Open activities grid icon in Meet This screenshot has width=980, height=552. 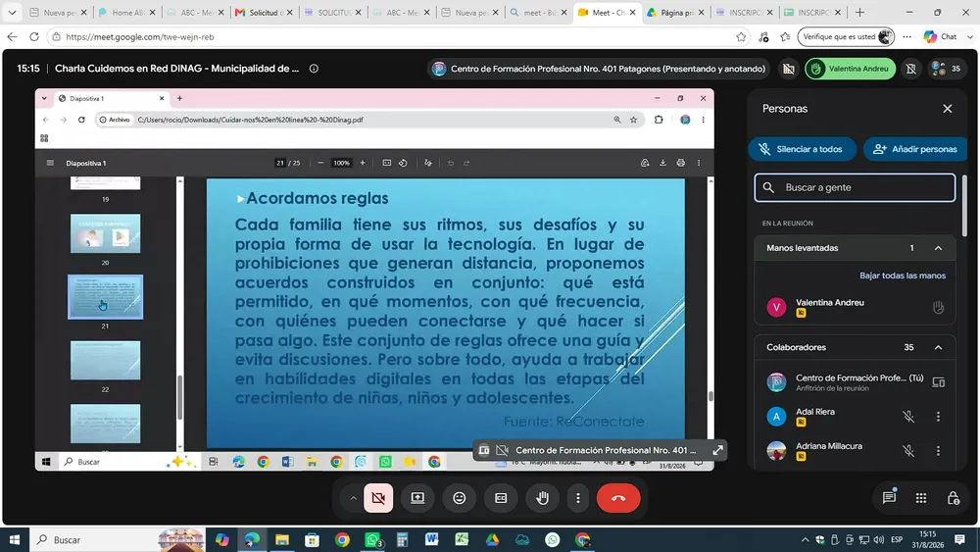(x=920, y=498)
